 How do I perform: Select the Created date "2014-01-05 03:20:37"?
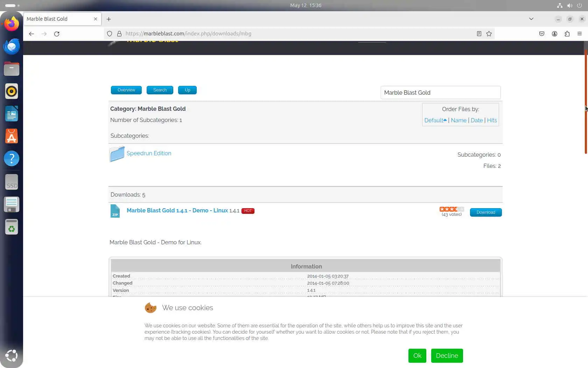[328, 276]
